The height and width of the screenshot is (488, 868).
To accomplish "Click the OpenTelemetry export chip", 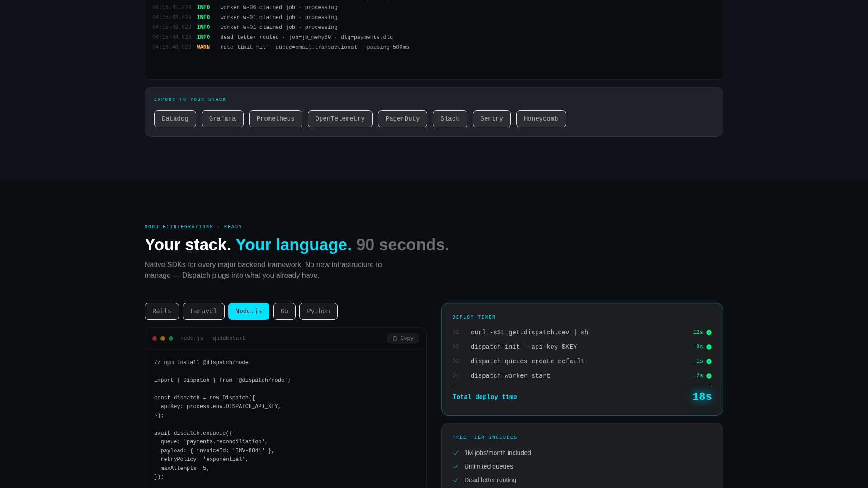I will [340, 119].
